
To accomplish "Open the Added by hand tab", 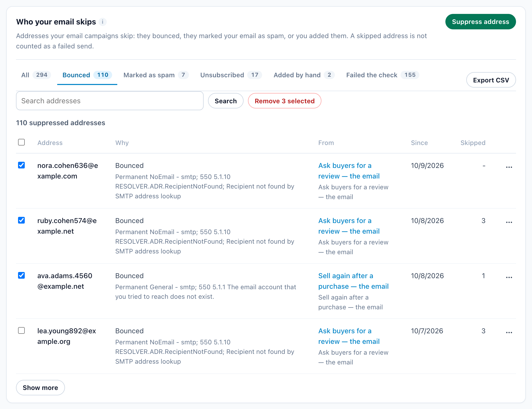I will pyautogui.click(x=304, y=75).
